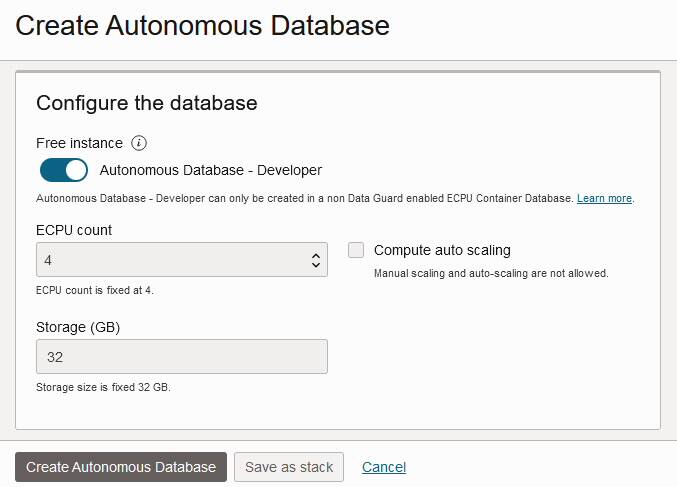
Task: Cancel the database creation
Action: tap(384, 467)
